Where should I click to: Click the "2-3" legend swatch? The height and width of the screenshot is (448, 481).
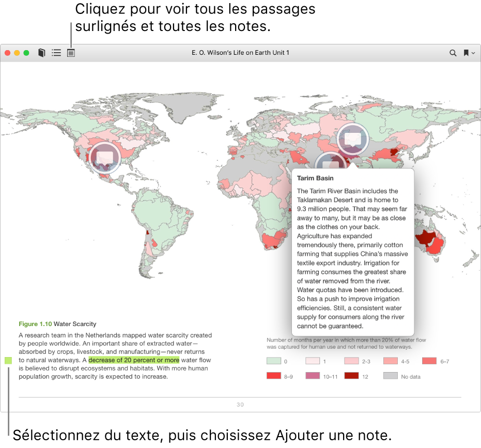tap(351, 361)
